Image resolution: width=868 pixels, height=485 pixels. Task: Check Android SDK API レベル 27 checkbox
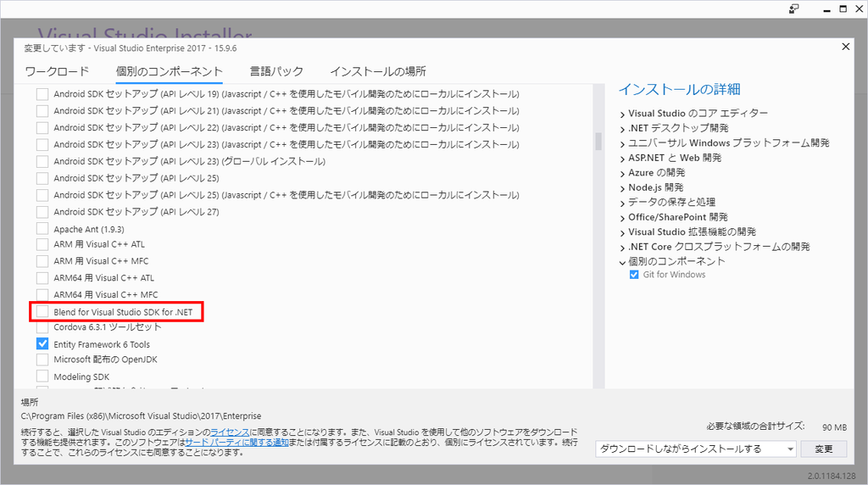(42, 211)
